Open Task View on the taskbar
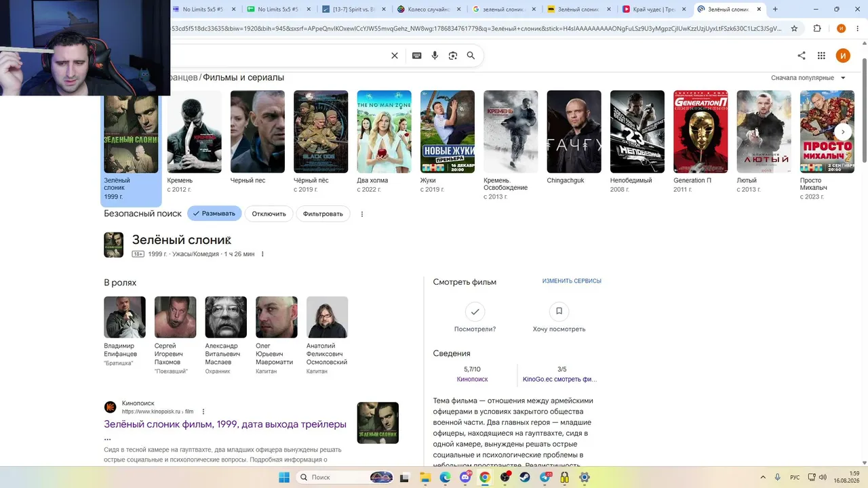This screenshot has height=488, width=868. 405,477
